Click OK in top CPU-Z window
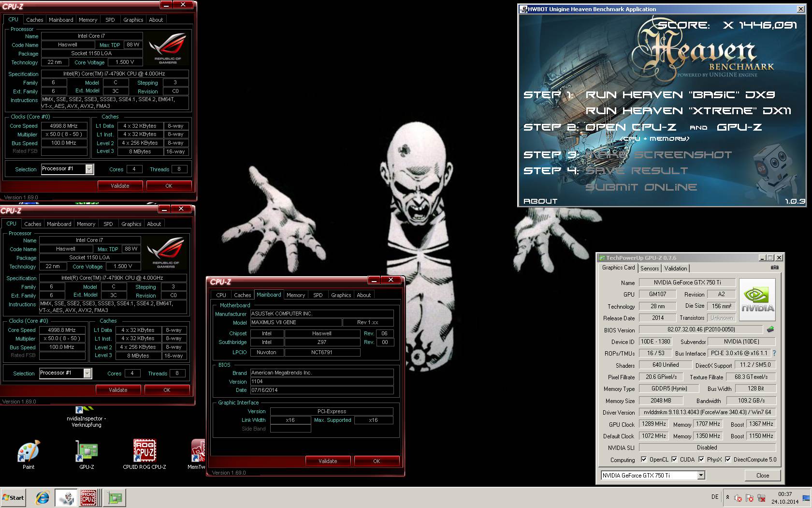The height and width of the screenshot is (508, 812). click(169, 186)
